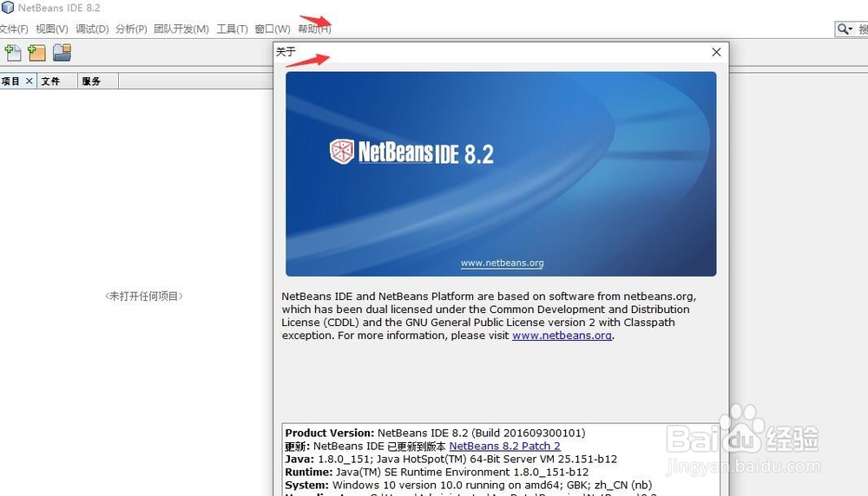Screen dimensions: 868x496
Task: Click the NetBeans IDE 8.2 splash banner image
Action: (501, 173)
